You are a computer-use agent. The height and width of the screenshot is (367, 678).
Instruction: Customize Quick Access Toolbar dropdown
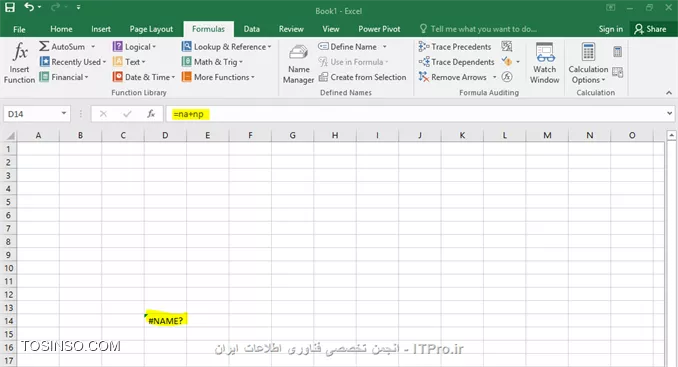[x=78, y=7]
